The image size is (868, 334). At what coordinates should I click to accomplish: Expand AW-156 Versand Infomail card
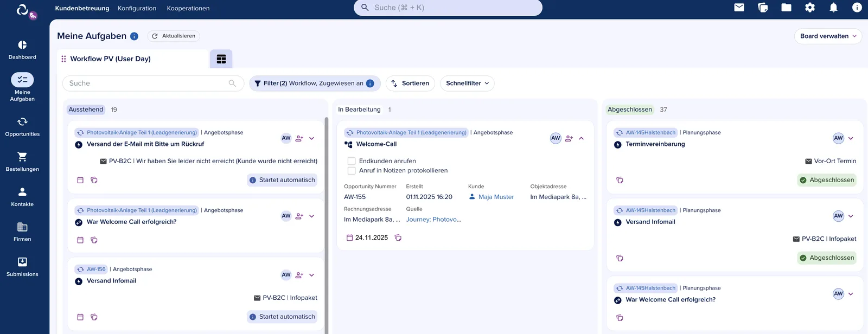coord(312,275)
